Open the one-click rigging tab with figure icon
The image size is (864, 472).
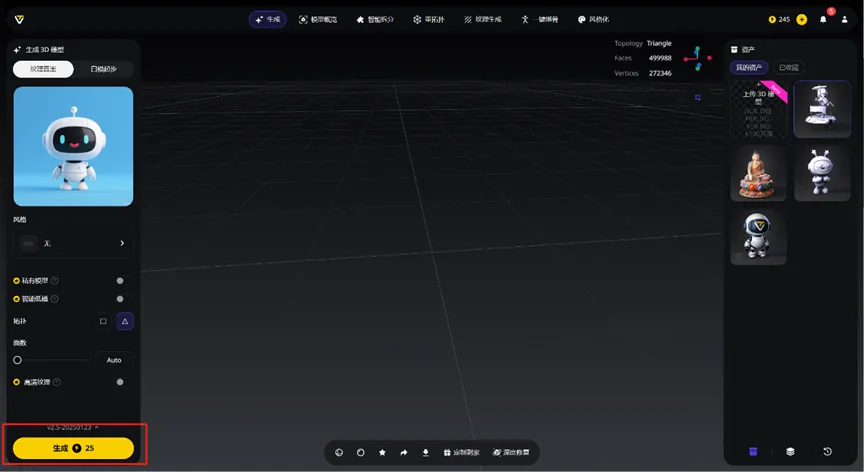[540, 19]
